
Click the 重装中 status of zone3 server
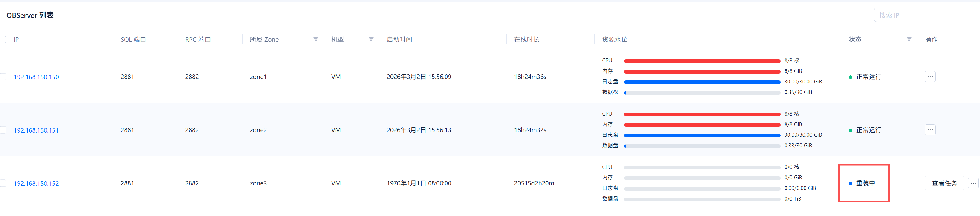pos(865,183)
